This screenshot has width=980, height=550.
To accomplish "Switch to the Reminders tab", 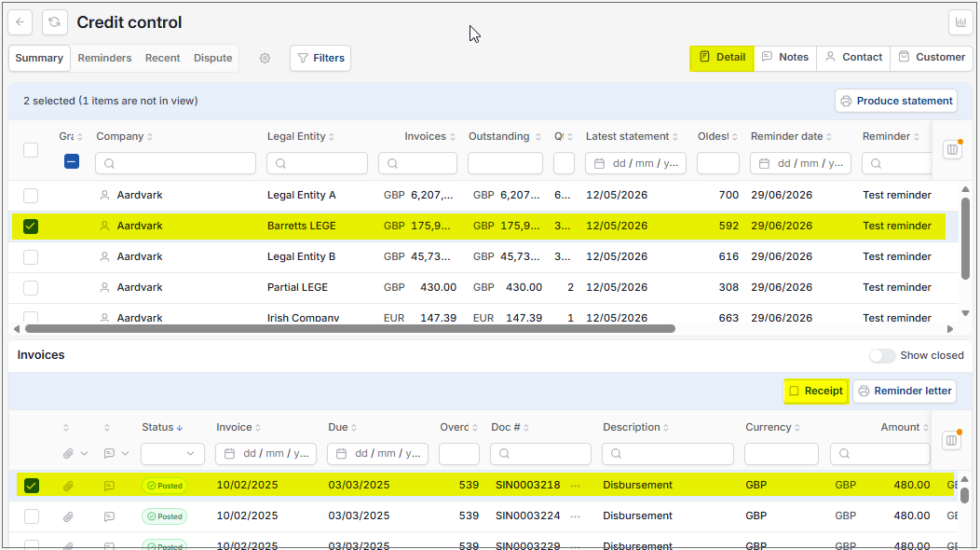I will tap(104, 58).
